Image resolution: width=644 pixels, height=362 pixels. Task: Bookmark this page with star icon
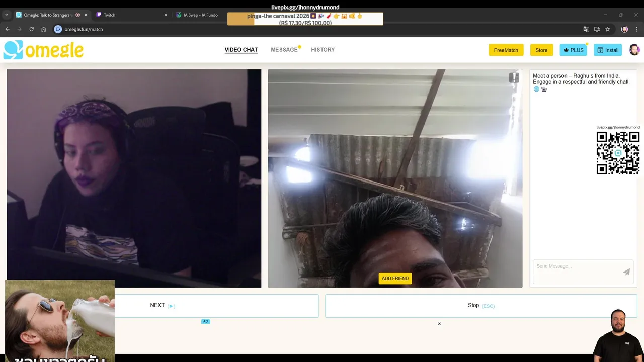[x=608, y=29]
